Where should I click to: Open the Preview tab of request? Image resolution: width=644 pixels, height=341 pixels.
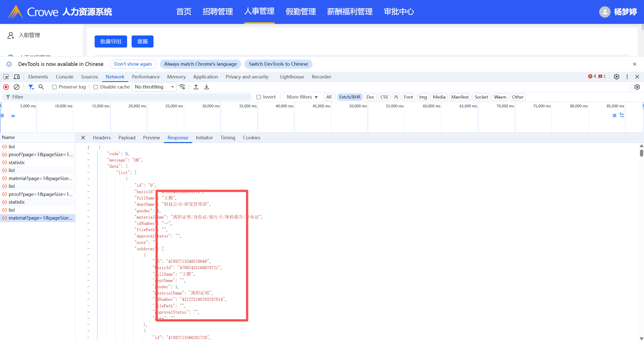click(151, 138)
